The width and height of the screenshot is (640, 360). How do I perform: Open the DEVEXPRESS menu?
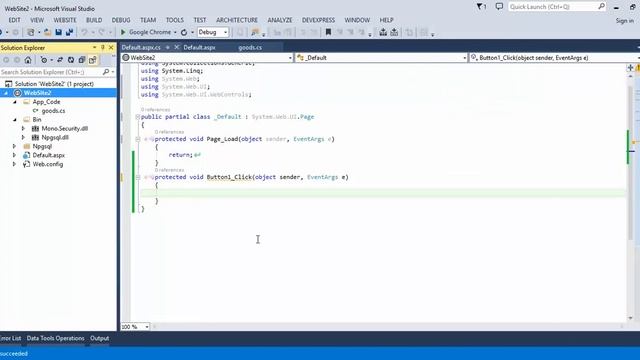[x=318, y=20]
